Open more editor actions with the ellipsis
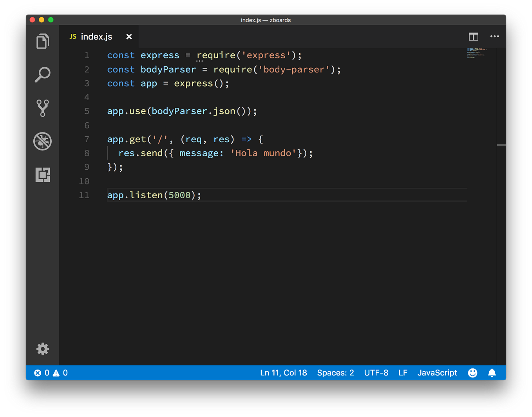 click(x=494, y=36)
